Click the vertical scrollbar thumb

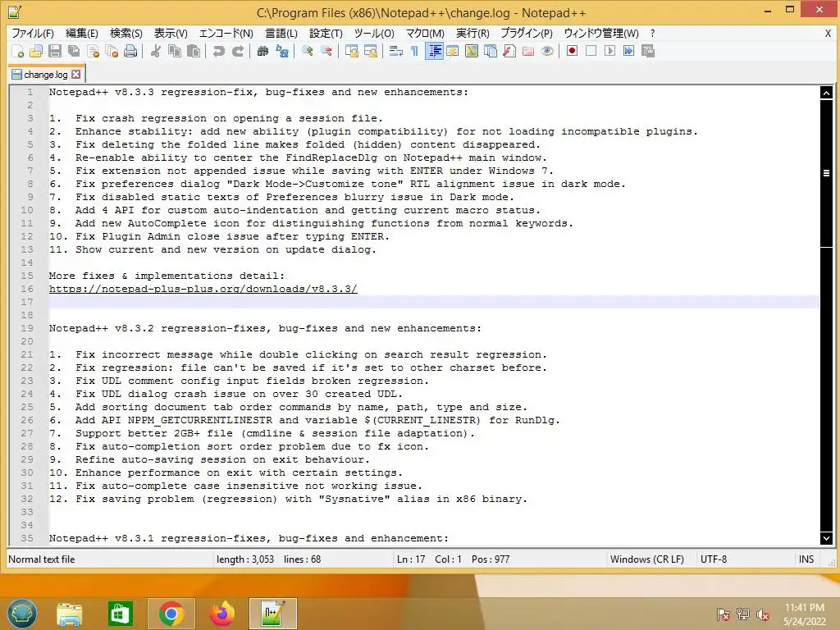coord(826,172)
